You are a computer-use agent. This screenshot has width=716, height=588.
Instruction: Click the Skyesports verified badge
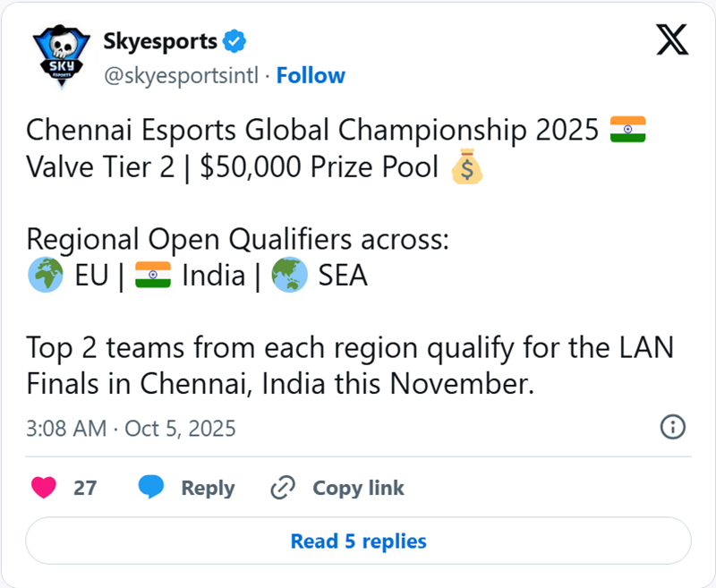point(234,40)
